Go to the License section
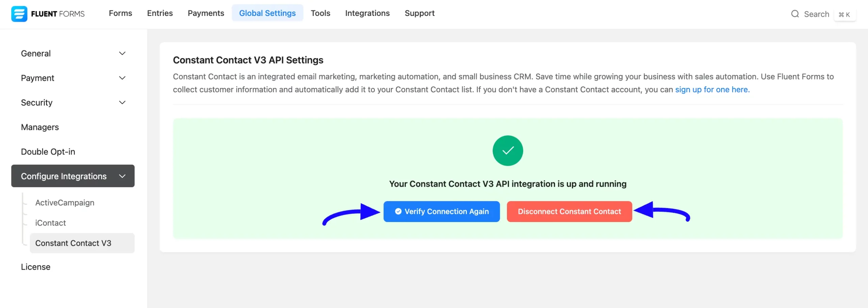 35,267
